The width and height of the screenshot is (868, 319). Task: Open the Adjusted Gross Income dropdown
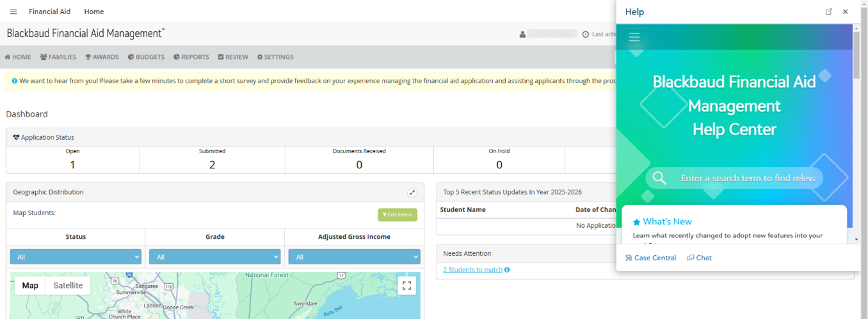tap(354, 257)
